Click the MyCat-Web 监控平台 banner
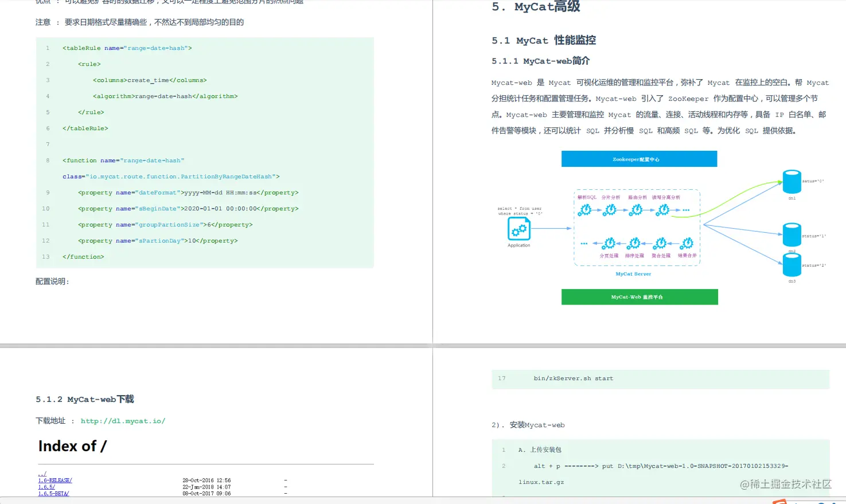846x504 pixels. tap(640, 296)
